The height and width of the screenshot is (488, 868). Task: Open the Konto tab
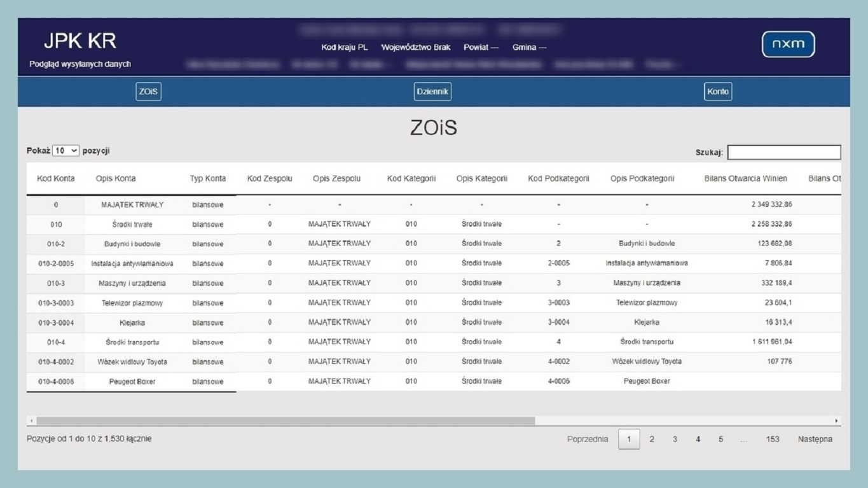(718, 92)
